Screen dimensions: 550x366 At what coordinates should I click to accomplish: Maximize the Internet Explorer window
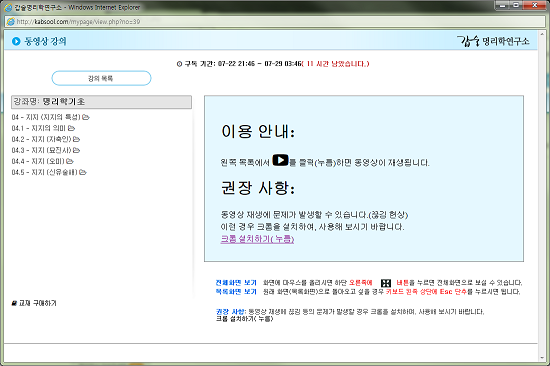(516, 5)
